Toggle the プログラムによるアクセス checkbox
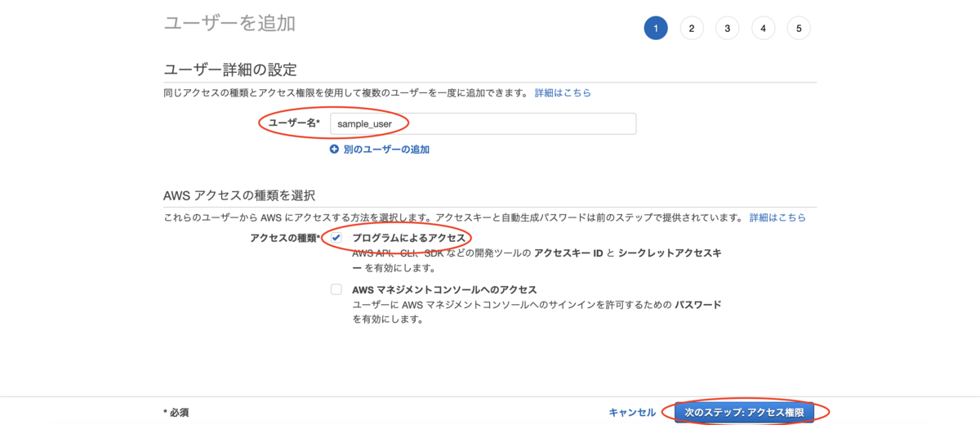Image resolution: width=980 pixels, height=425 pixels. pyautogui.click(x=336, y=238)
